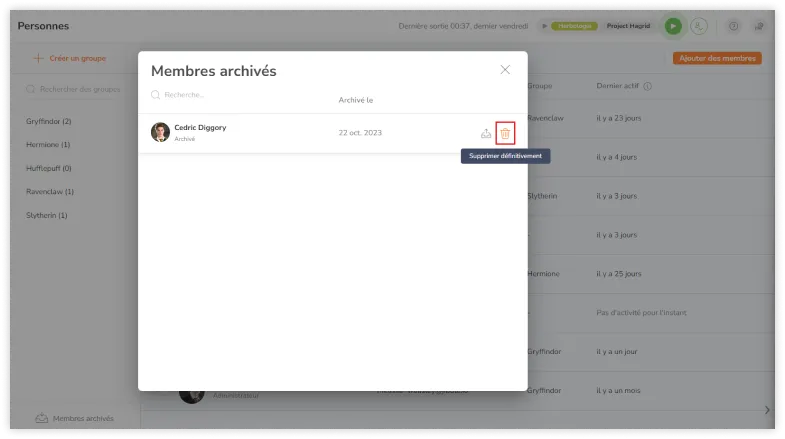Viewport: 785px width, 439px height.
Task: Open Membres archivés in the sidebar footer
Action: click(x=74, y=418)
